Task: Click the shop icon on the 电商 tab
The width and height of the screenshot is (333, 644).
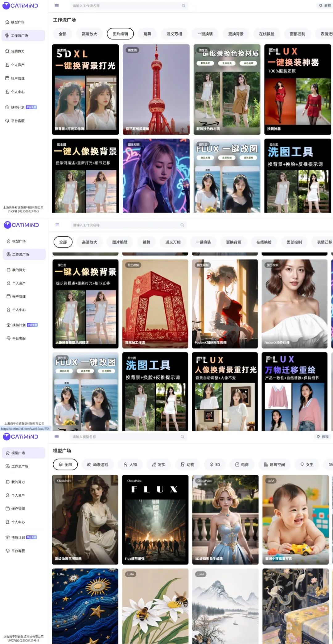Action: (x=237, y=464)
